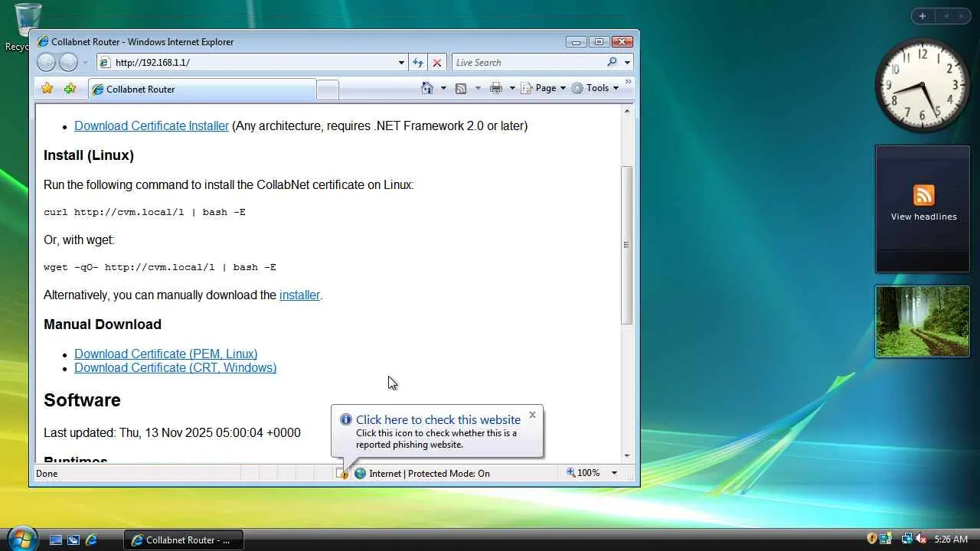Image resolution: width=980 pixels, height=551 pixels.
Task: Expand the Feeds dropdown arrow
Action: click(478, 88)
